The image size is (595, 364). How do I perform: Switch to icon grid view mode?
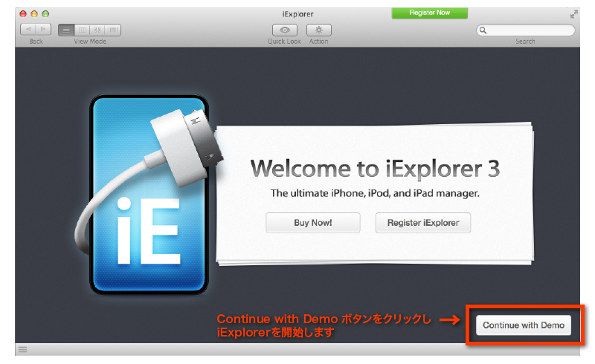point(97,30)
